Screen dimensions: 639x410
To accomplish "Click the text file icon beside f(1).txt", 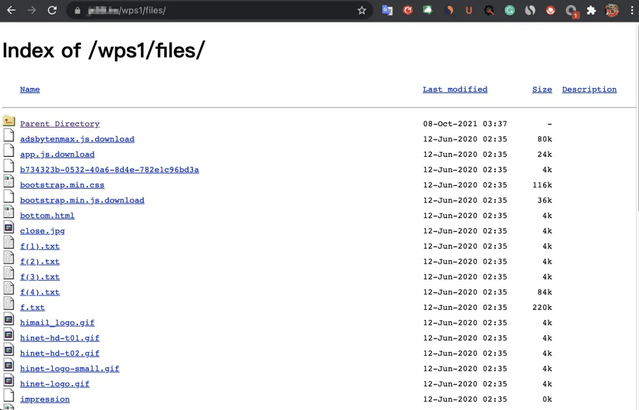I will click(9, 242).
